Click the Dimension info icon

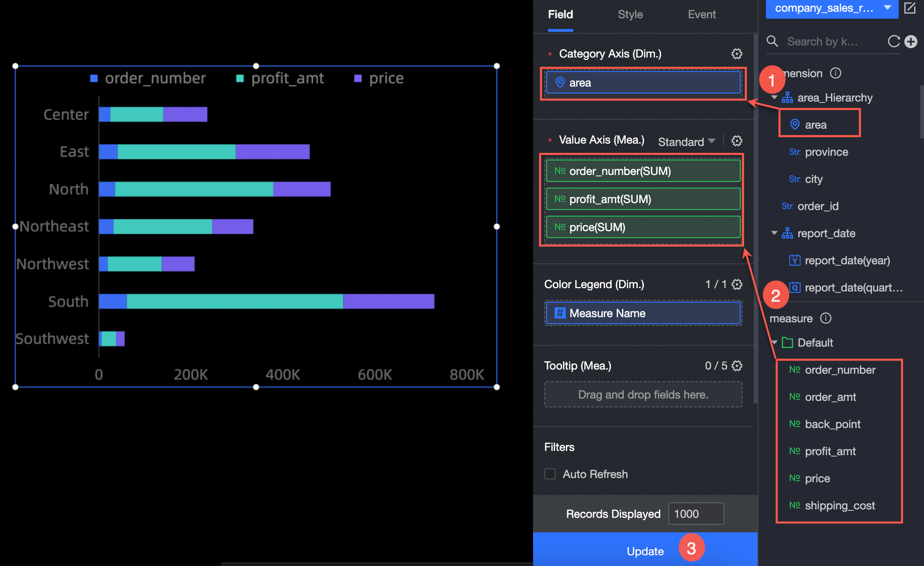pos(836,73)
